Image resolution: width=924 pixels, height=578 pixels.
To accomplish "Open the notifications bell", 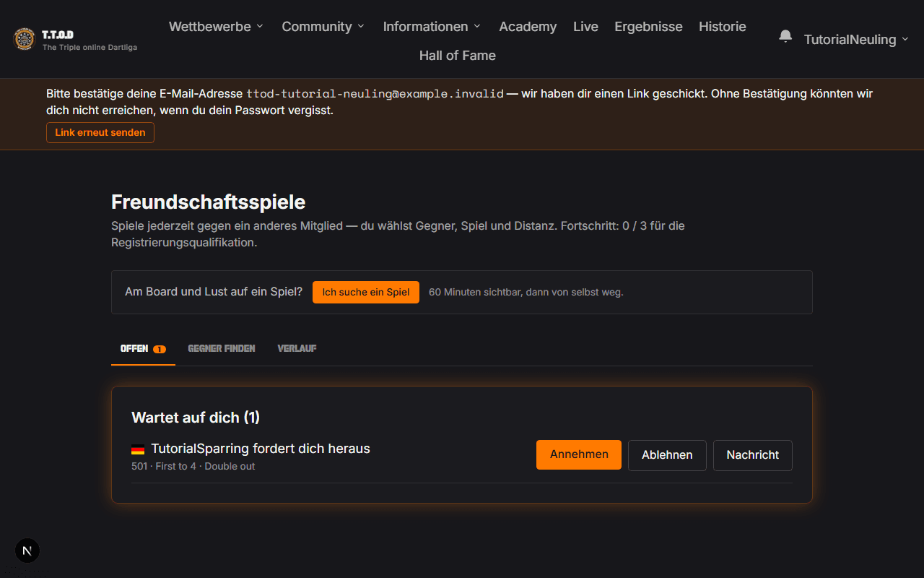I will point(785,36).
